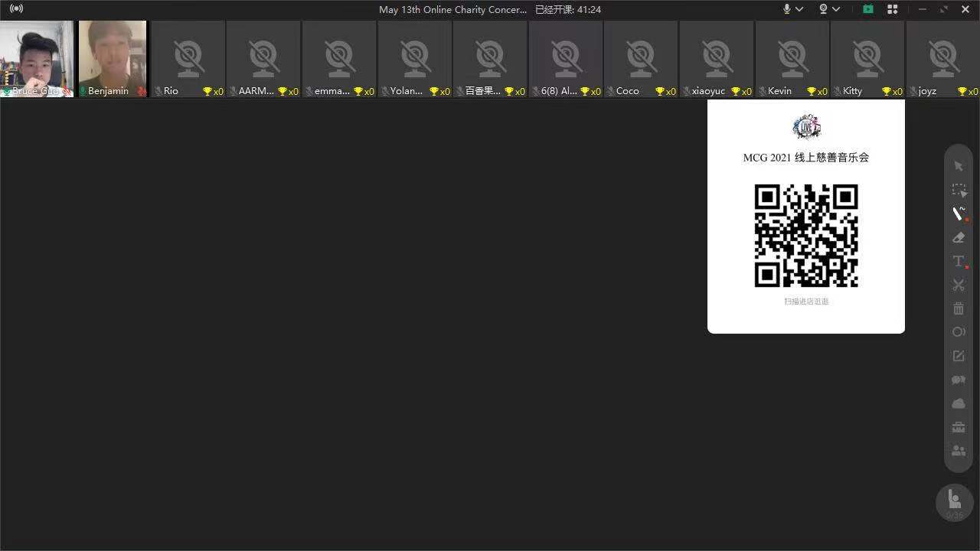Click the raise hand button
Viewport: 980px width, 551px height.
point(955,502)
